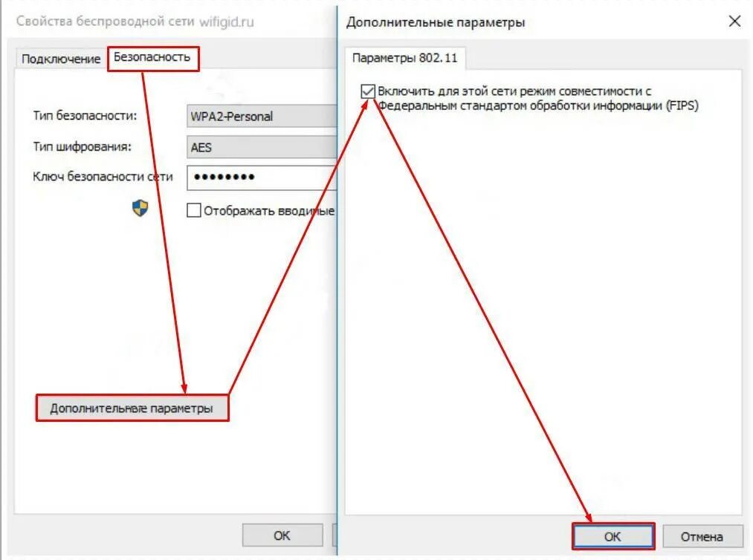Toggle the FIPS compatibility mode checkbox
Screen dimensions: 753x560
click(x=368, y=91)
